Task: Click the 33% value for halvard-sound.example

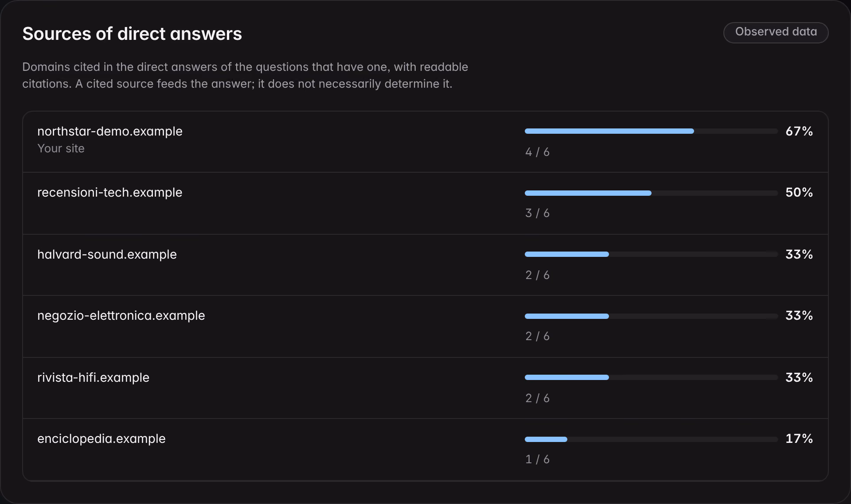Action: [799, 254]
